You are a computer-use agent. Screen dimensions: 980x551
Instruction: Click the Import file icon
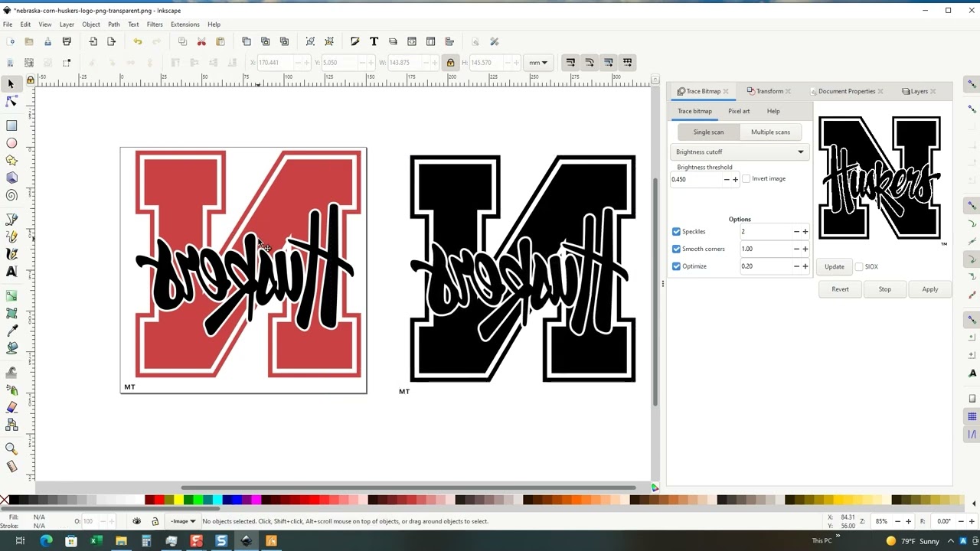[x=93, y=41]
